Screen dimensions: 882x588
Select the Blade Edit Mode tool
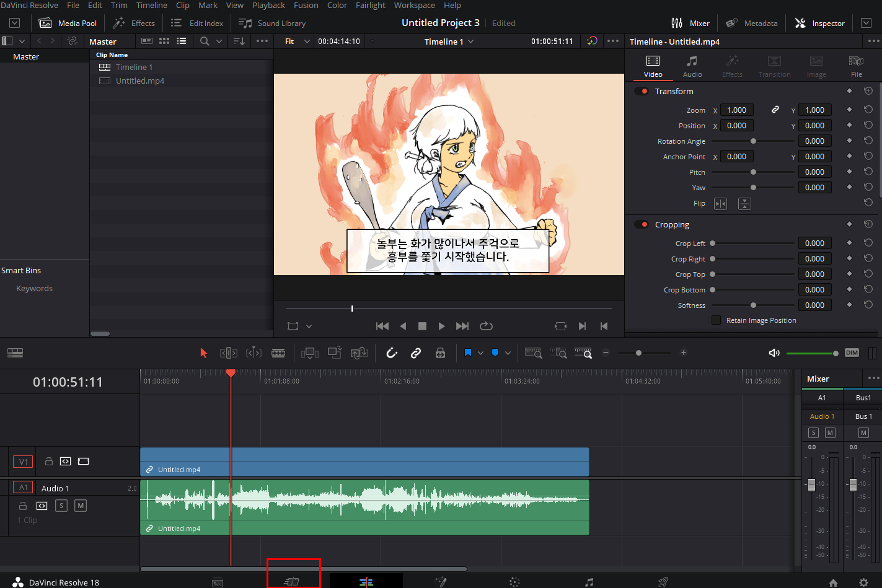278,353
